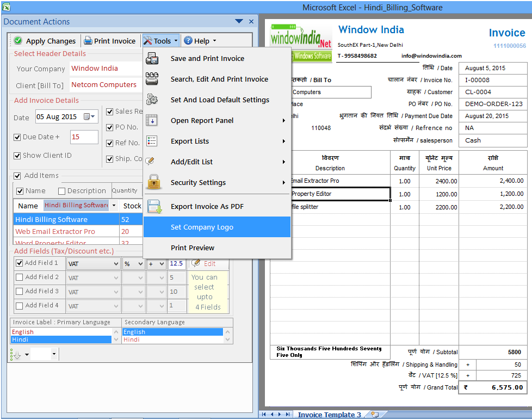
Task: Toggle the PO No. checkbox
Action: click(109, 127)
